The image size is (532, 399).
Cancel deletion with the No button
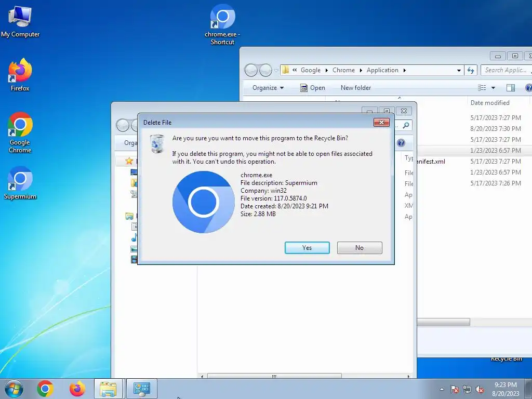(360, 248)
